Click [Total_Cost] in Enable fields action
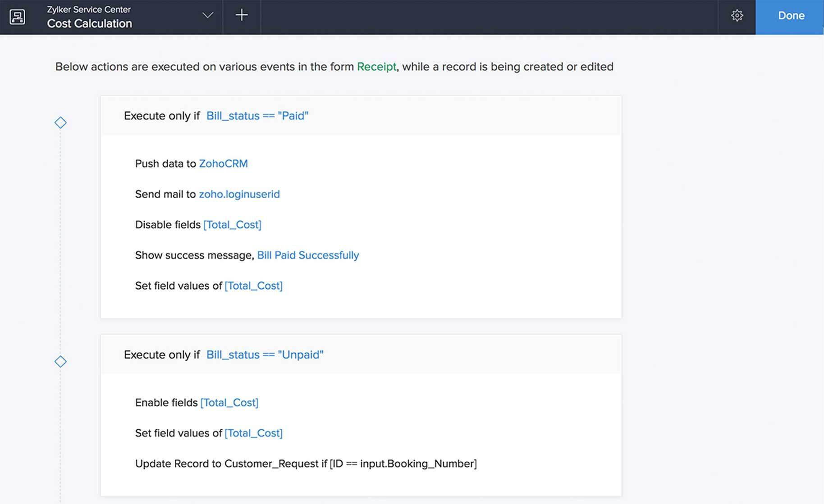824x504 pixels. click(x=229, y=403)
